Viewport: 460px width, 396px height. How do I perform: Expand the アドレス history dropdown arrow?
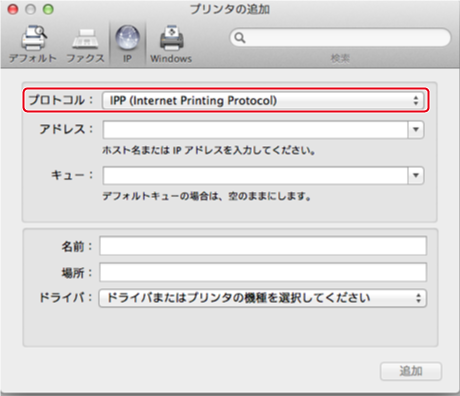[x=416, y=130]
